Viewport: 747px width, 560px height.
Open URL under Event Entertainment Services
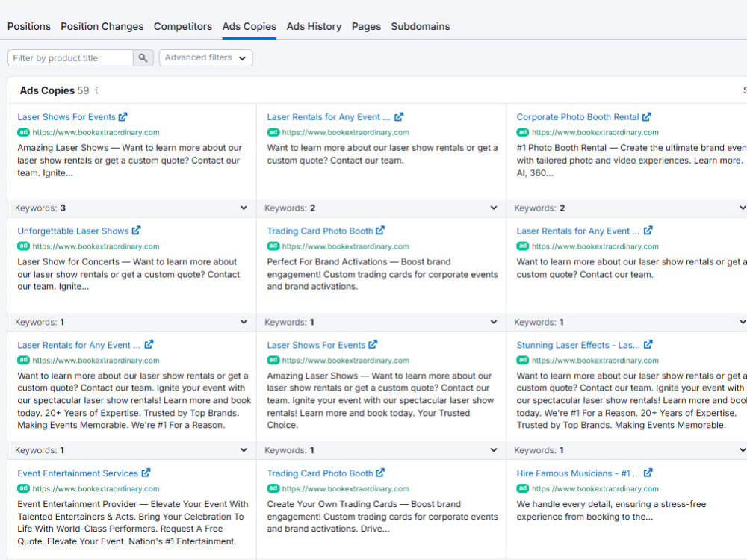(96, 488)
